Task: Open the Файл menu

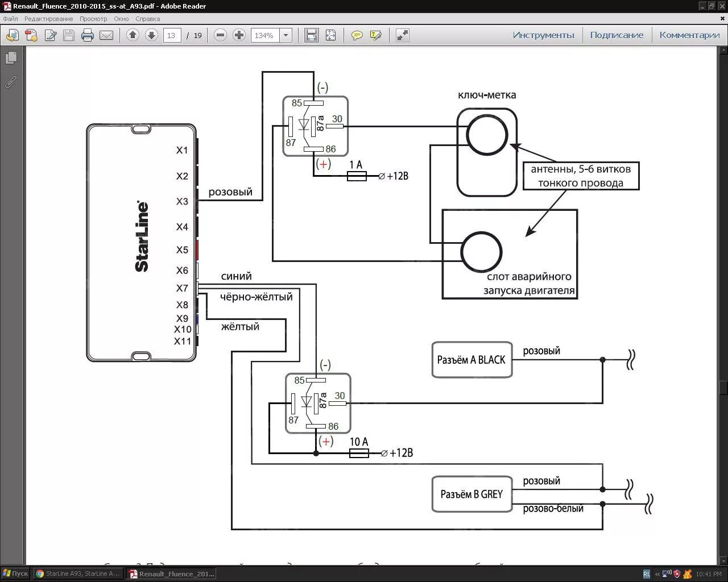Action: coord(10,19)
